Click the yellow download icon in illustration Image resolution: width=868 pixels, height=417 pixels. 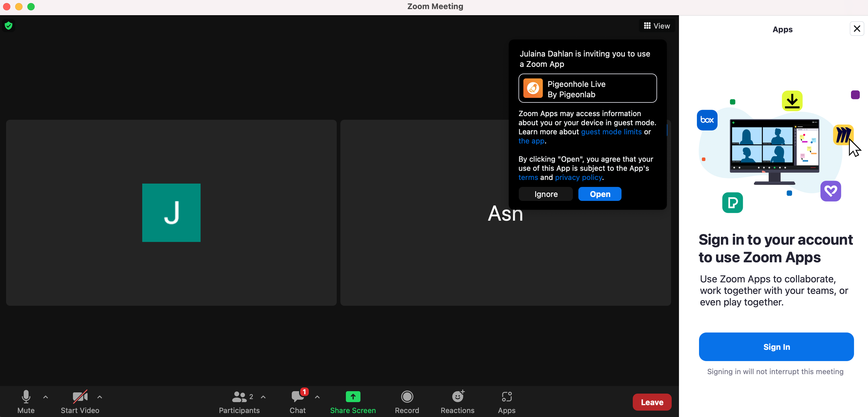click(792, 101)
